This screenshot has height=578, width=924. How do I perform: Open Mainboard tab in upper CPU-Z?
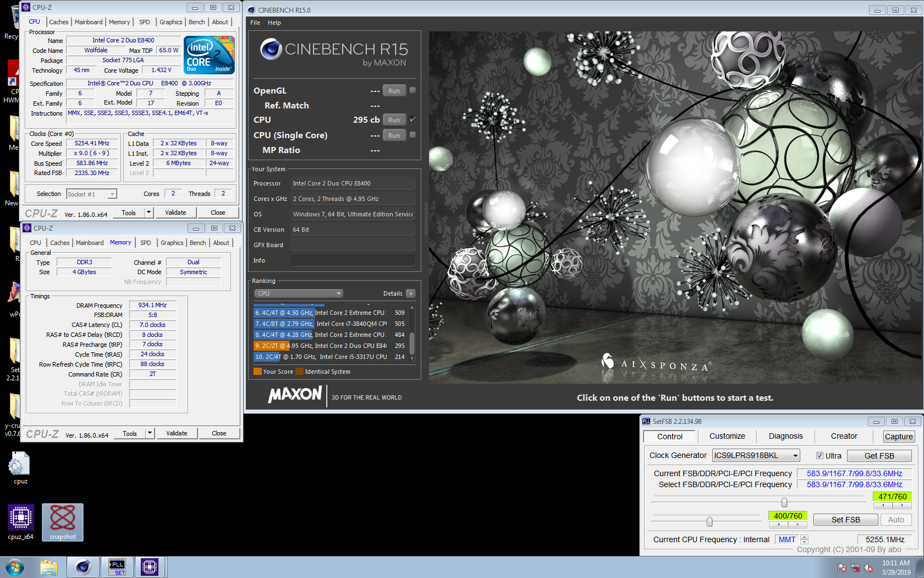(89, 22)
